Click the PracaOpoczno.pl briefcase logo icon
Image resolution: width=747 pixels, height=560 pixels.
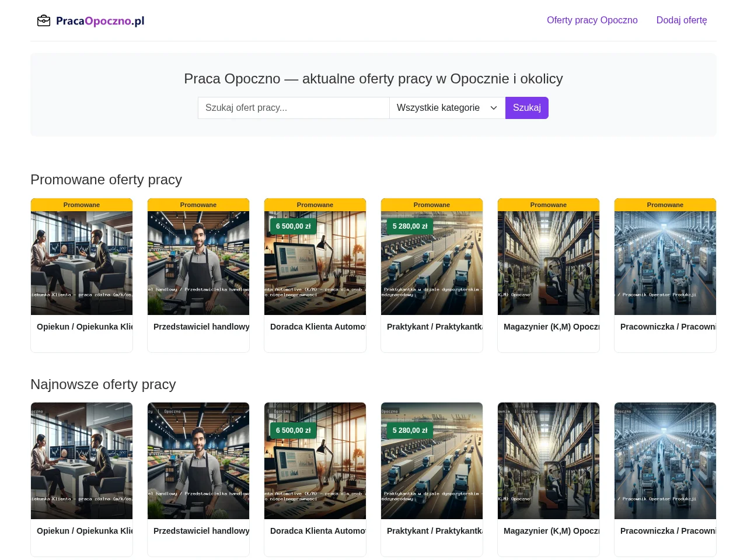coord(44,21)
